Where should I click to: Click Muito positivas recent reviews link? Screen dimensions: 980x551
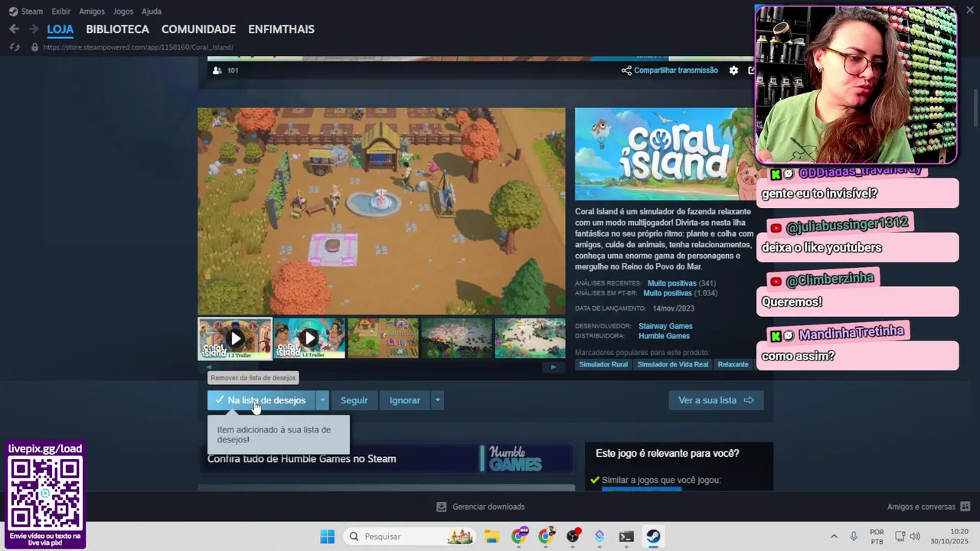click(671, 283)
